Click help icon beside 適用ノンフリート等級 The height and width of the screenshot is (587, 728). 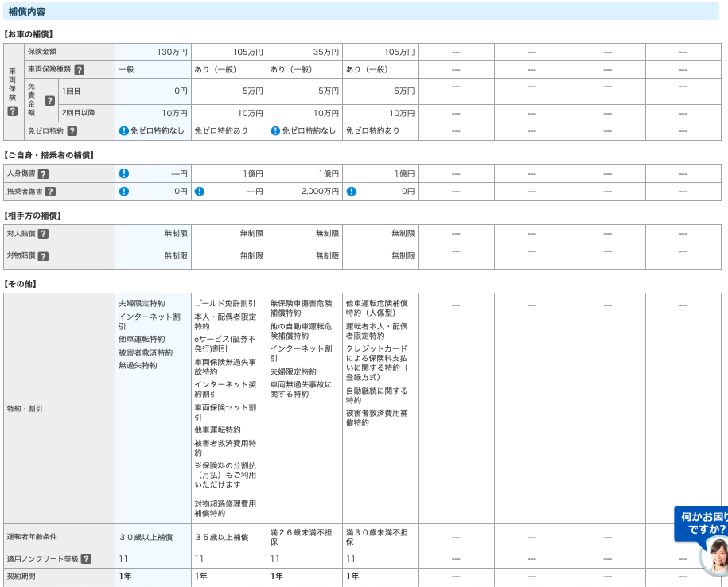tap(86, 559)
